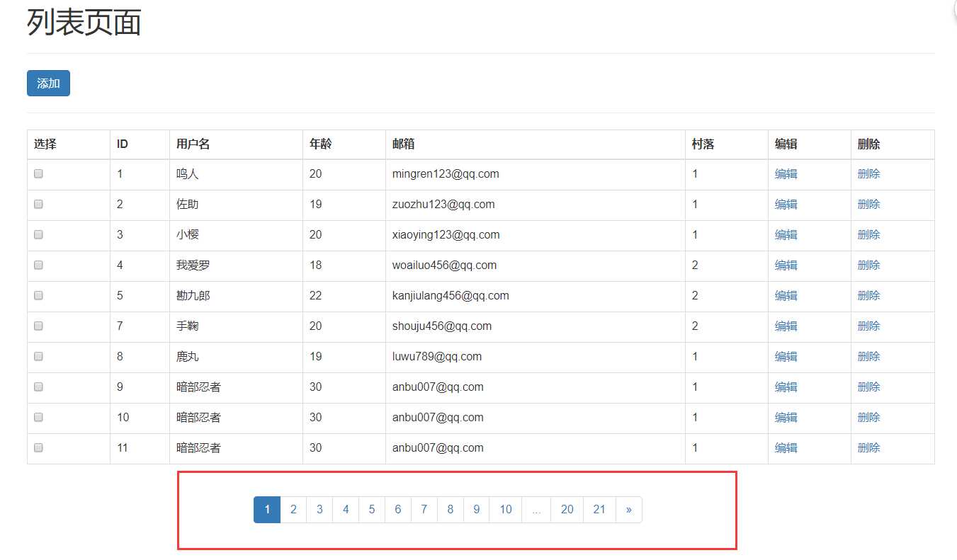This screenshot has height=560, width=957.
Task: Go to pagination page 7
Action: [424, 510]
